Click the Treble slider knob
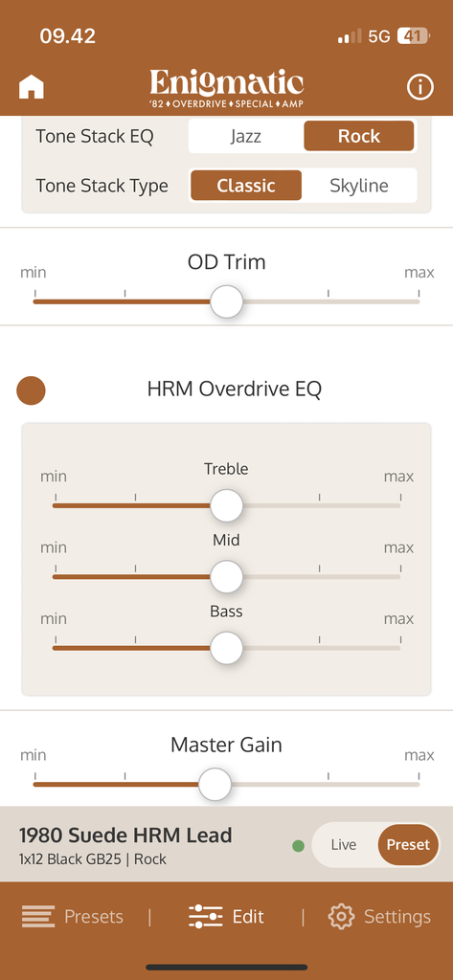Screen dimensions: 453x980 click(226, 505)
